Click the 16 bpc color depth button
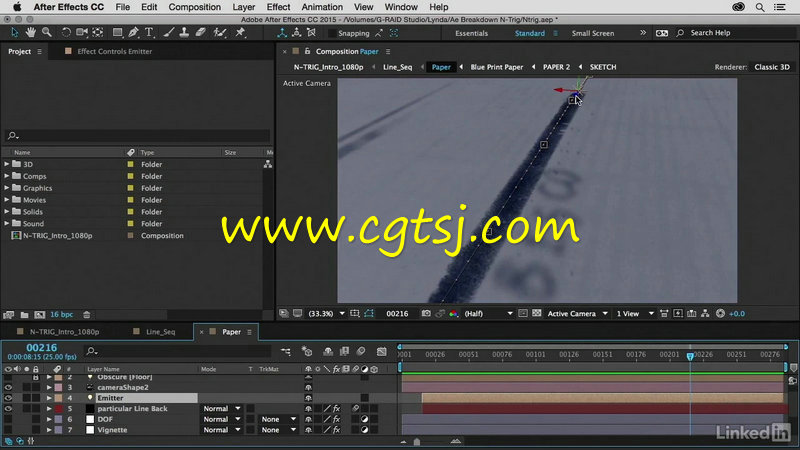Screen dimensions: 800x450 click(x=61, y=314)
